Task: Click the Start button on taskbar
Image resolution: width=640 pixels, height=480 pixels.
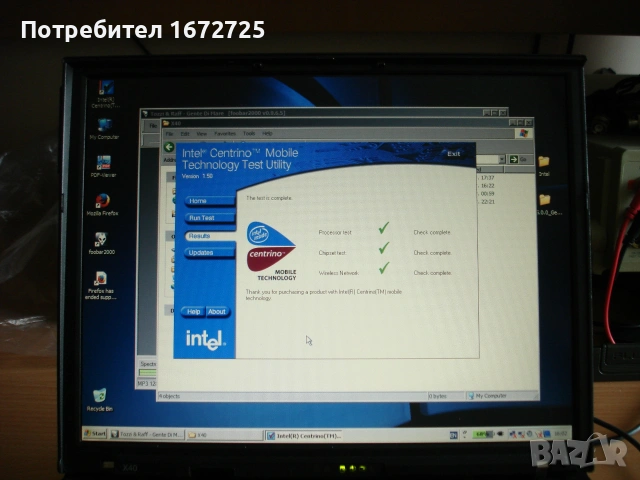Action: tap(95, 433)
